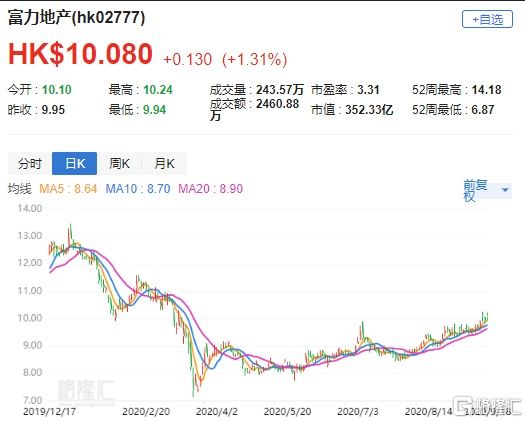Click the faded 格隆汇 watermark in chart
525x421 pixels.
point(86,391)
